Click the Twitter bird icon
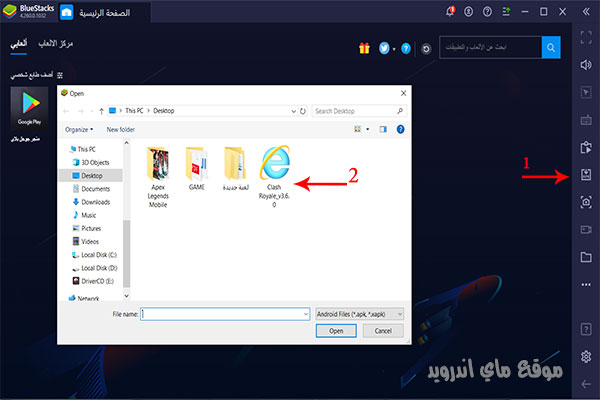This screenshot has height=400, width=600. click(x=384, y=48)
